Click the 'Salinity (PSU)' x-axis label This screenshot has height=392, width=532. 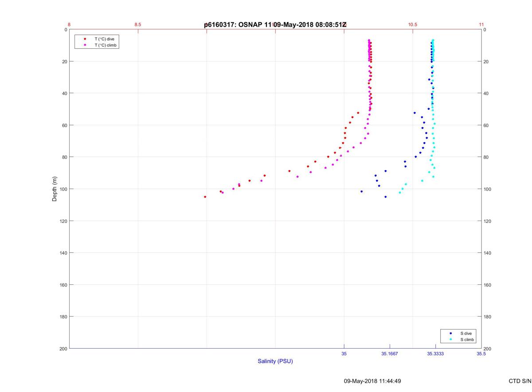coord(275,361)
